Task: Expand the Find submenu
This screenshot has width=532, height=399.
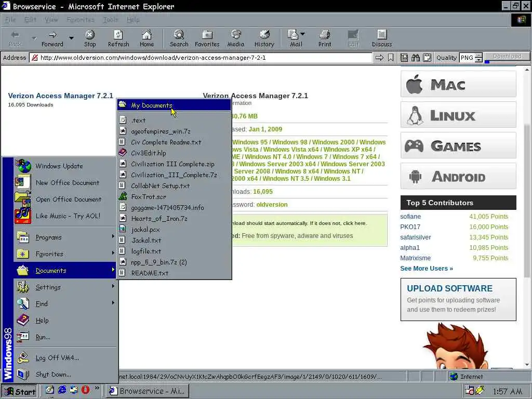Action: click(x=65, y=303)
